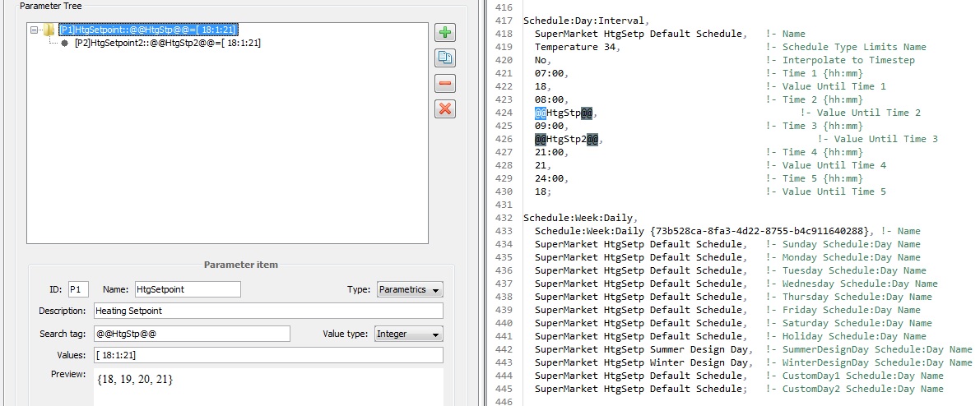Click the Values field [ 18:1:21]
The image size is (980, 406).
pos(268,355)
